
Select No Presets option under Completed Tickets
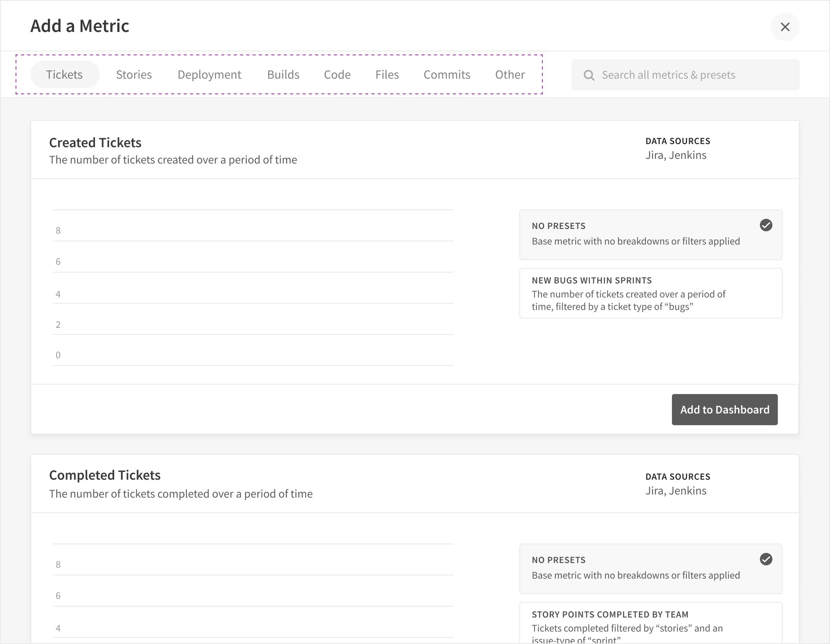(x=651, y=569)
